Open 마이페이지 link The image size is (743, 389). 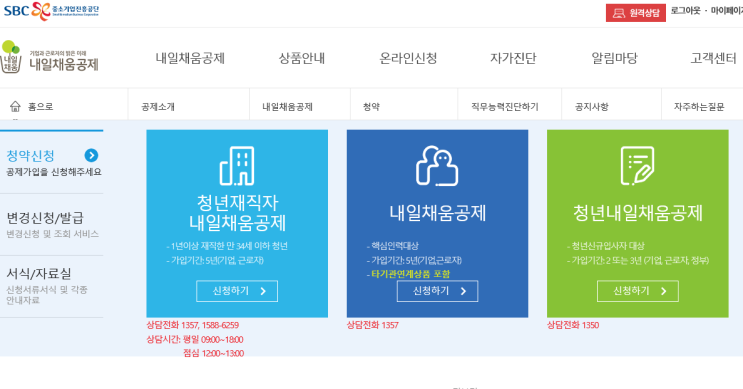click(x=726, y=11)
